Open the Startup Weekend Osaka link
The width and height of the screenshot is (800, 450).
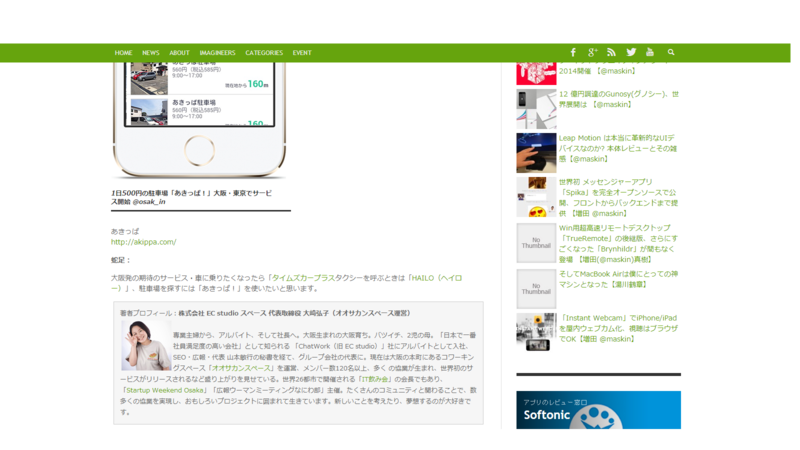tap(164, 390)
